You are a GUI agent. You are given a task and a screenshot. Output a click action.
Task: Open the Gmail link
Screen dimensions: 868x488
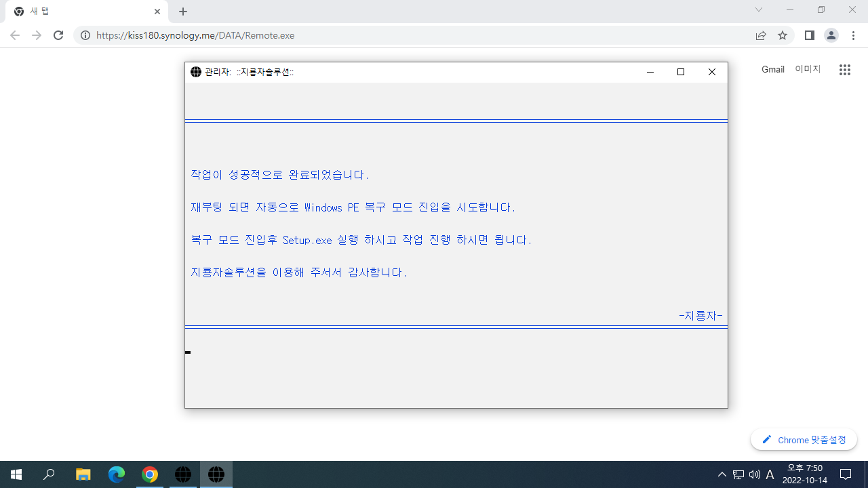point(773,69)
